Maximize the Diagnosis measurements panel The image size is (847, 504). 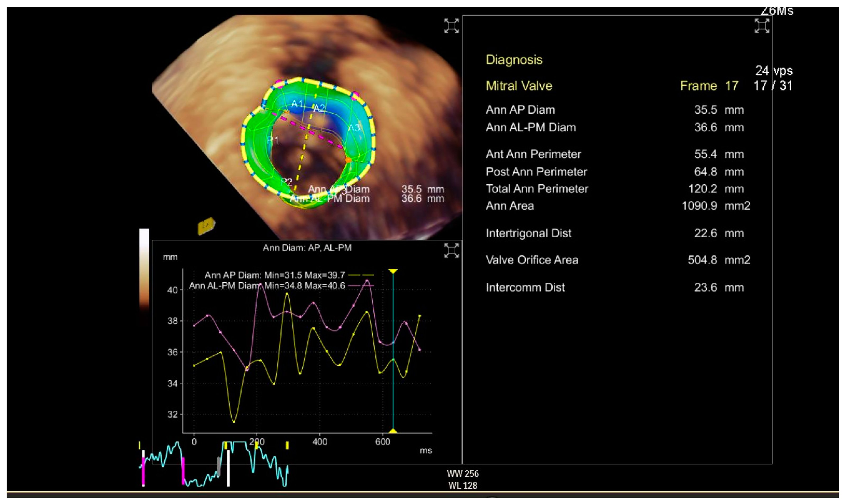coord(762,26)
